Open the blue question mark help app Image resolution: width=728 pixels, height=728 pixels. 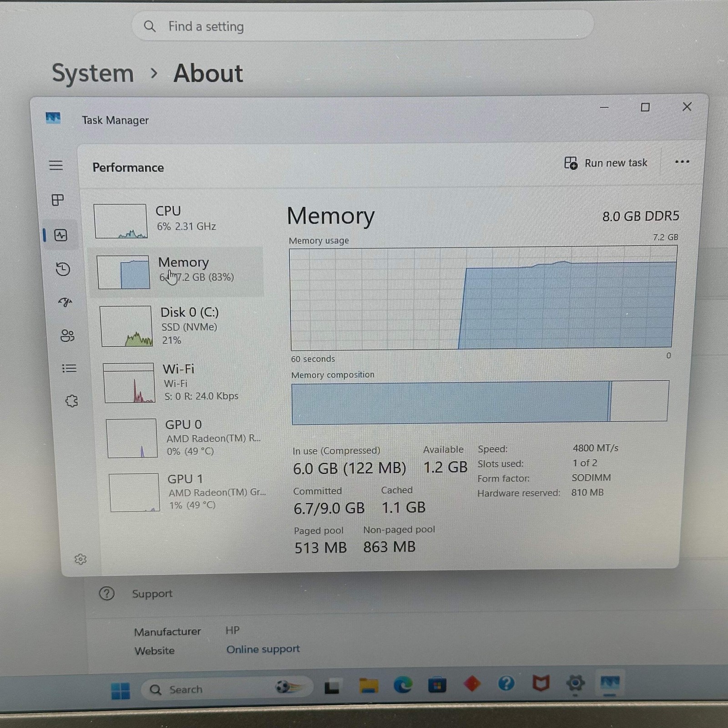[506, 683]
